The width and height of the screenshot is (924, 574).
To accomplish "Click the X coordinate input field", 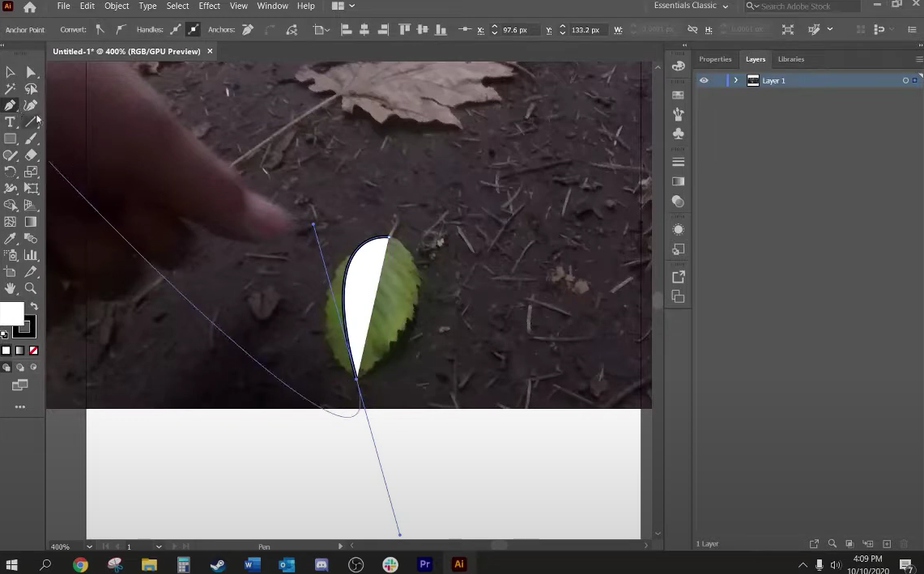I will click(x=515, y=30).
